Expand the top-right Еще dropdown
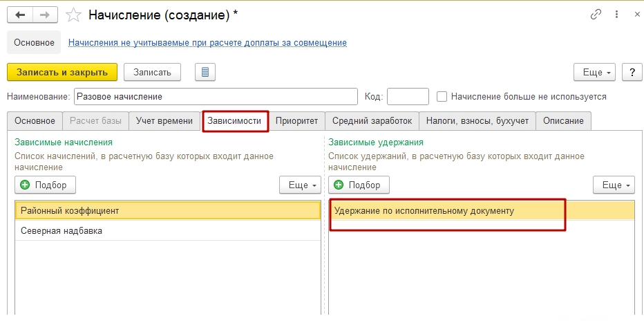This screenshot has width=644, height=321. pyautogui.click(x=595, y=73)
